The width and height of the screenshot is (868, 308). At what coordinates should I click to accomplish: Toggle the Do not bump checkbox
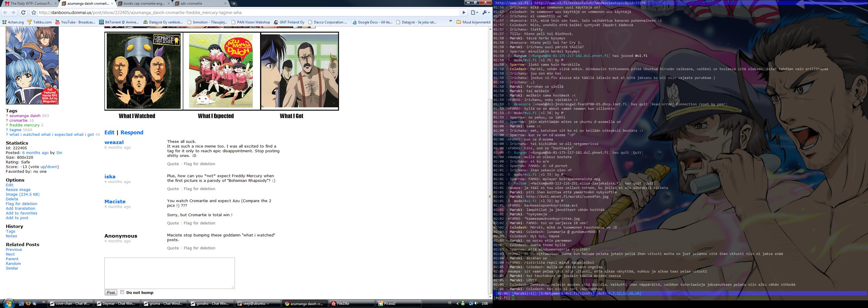[x=122, y=292]
